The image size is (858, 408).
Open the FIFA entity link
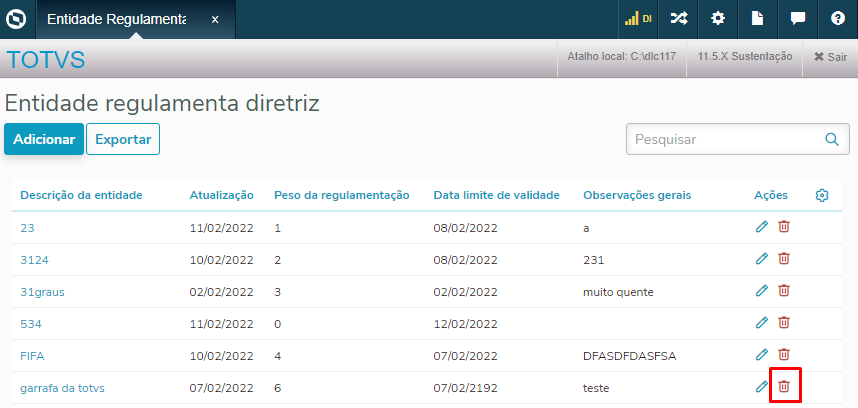pos(32,356)
